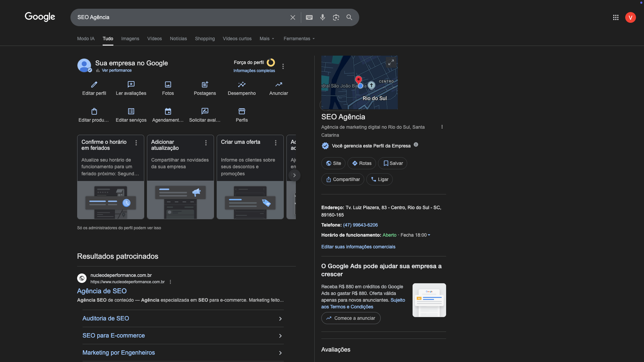Image resolution: width=644 pixels, height=362 pixels.
Task: Expand the Mais dropdown menu
Action: coord(267,39)
